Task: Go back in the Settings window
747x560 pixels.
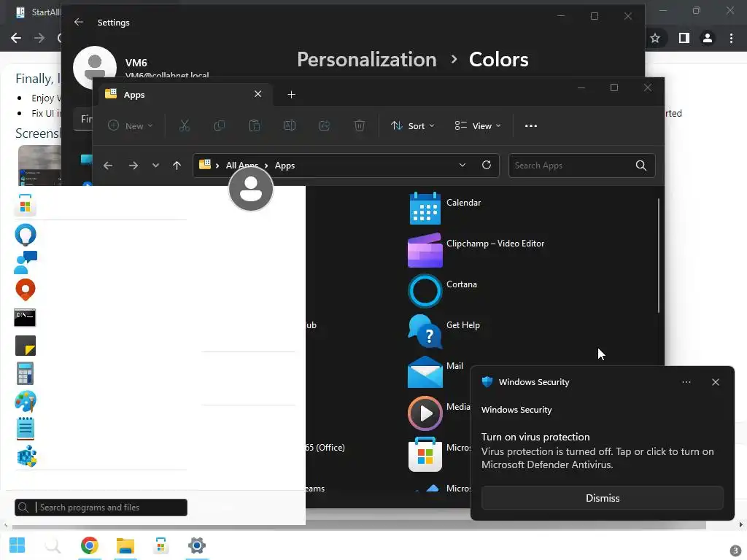Action: tap(79, 22)
